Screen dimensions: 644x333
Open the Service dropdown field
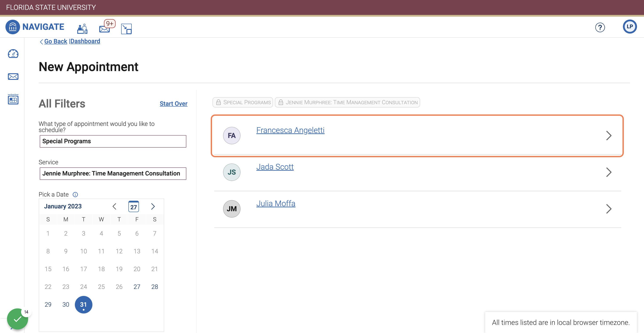click(113, 173)
